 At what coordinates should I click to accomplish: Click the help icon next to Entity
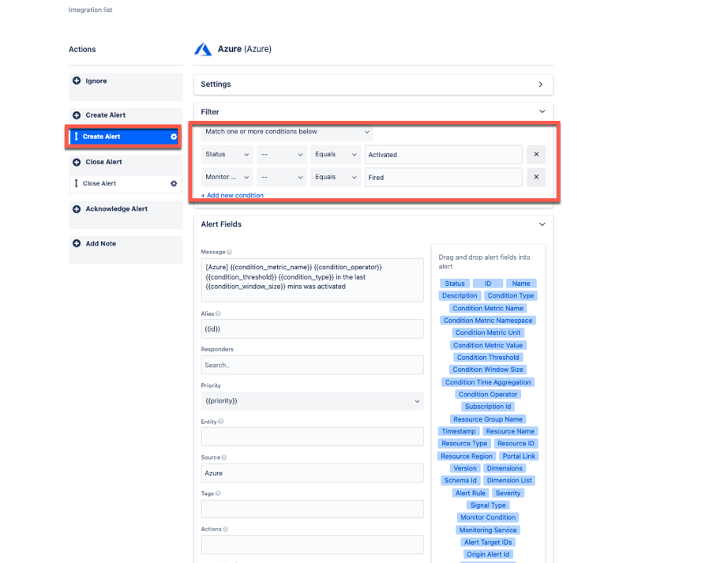point(221,422)
